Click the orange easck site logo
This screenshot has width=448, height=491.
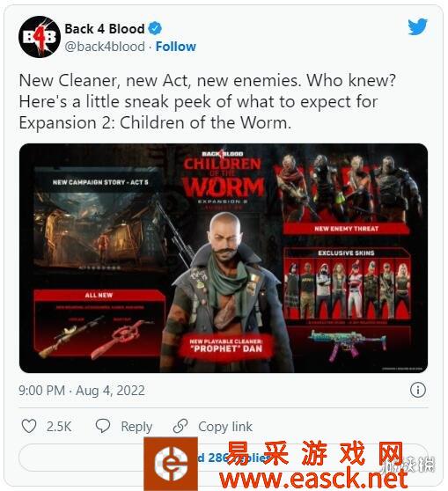click(171, 464)
